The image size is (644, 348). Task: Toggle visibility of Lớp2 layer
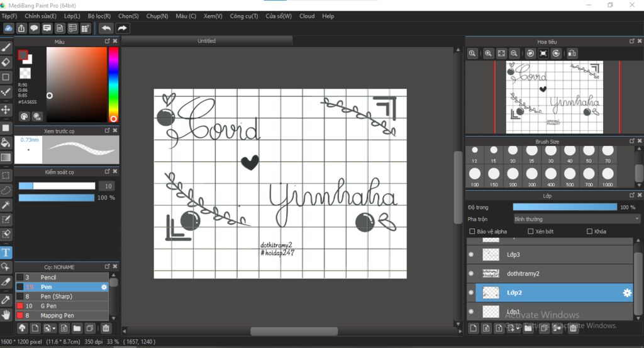471,293
